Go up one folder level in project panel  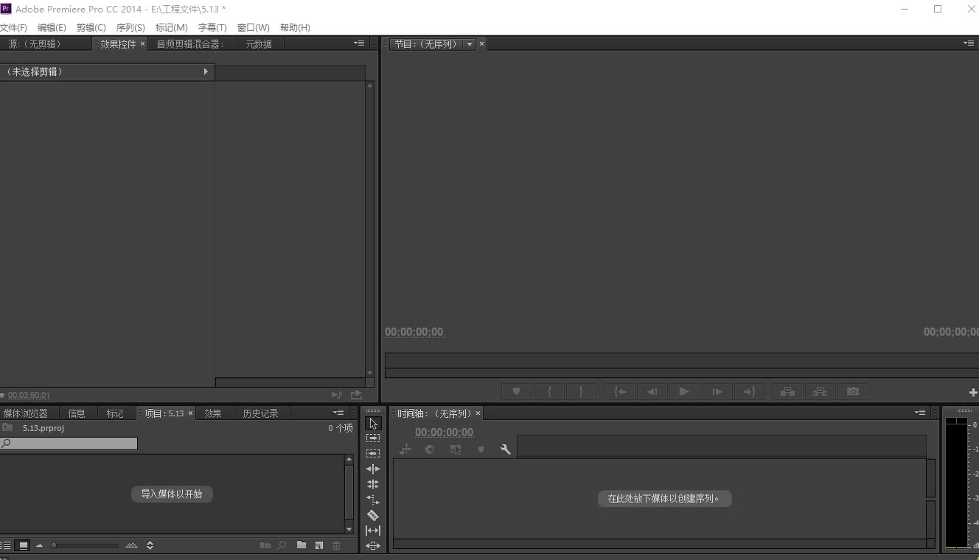point(7,427)
